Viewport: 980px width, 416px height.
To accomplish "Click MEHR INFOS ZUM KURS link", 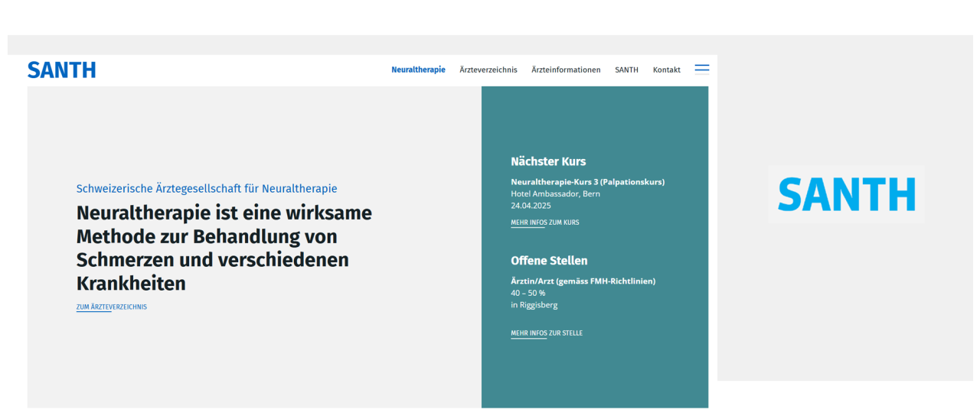I will (x=544, y=223).
